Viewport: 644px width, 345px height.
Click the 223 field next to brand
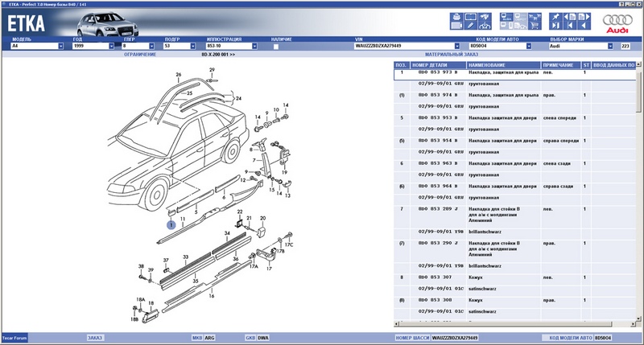pyautogui.click(x=625, y=46)
